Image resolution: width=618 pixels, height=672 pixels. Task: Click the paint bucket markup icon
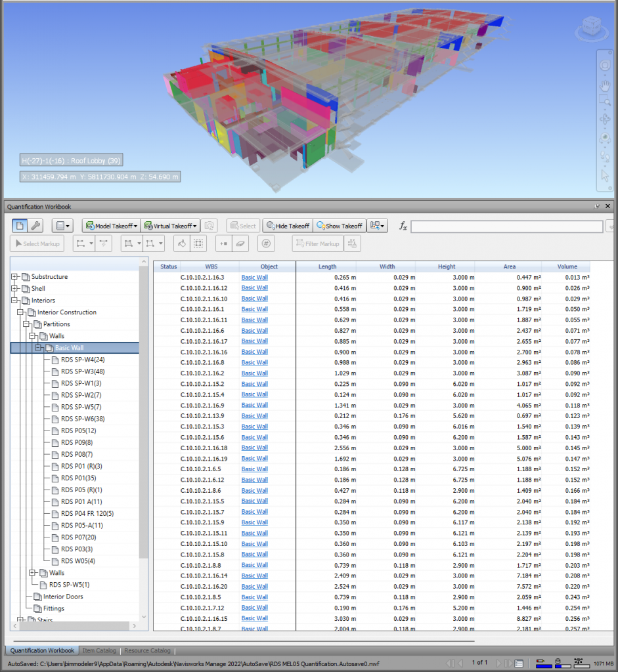click(181, 243)
